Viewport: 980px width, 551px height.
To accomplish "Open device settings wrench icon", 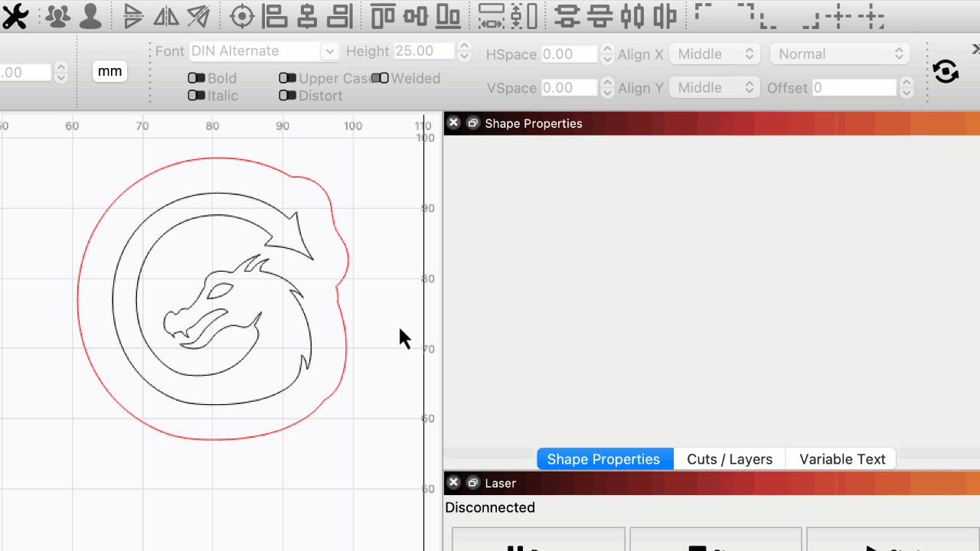I will pyautogui.click(x=15, y=15).
